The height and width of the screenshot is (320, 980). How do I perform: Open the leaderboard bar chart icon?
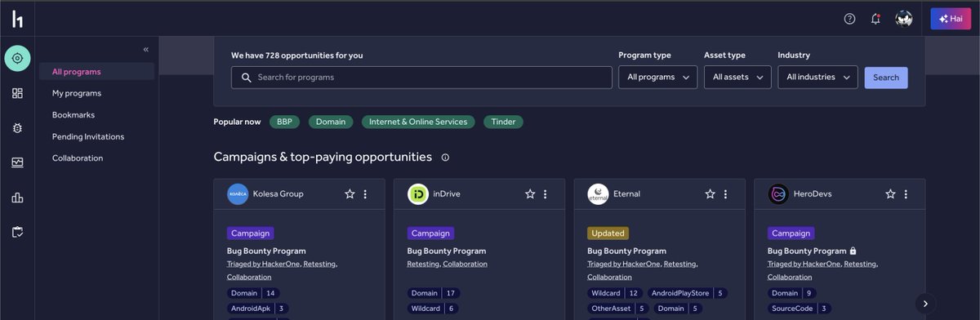pyautogui.click(x=17, y=198)
